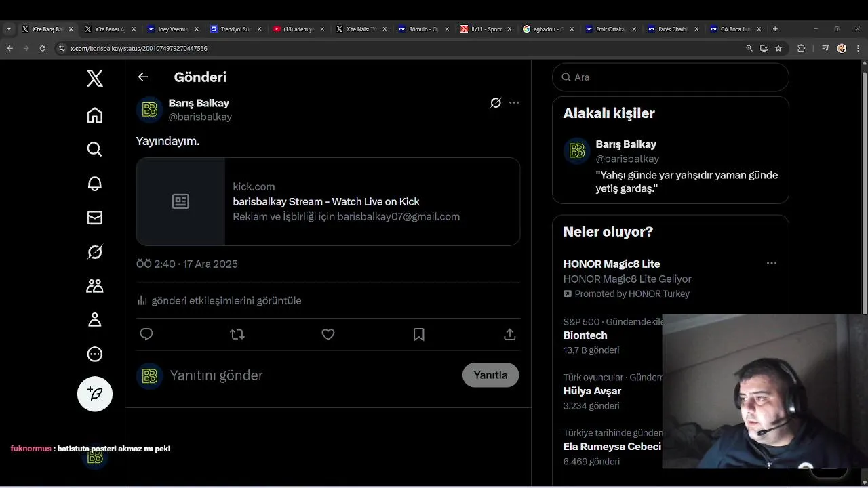Open the post's three-dot more menu
This screenshot has width=868, height=488.
pyautogui.click(x=514, y=103)
